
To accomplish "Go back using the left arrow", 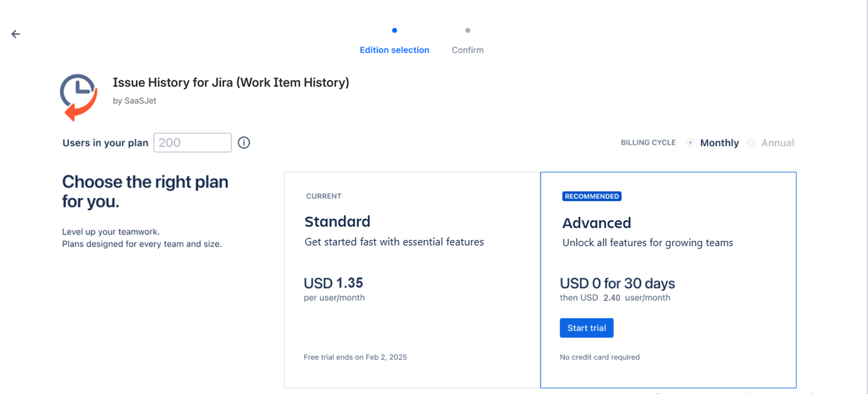I will click(16, 34).
